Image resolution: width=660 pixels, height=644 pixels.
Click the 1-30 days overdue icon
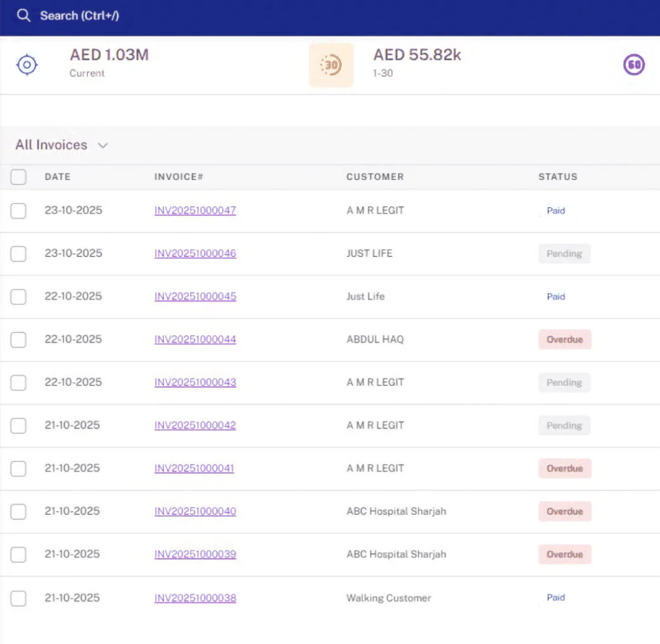[331, 65]
